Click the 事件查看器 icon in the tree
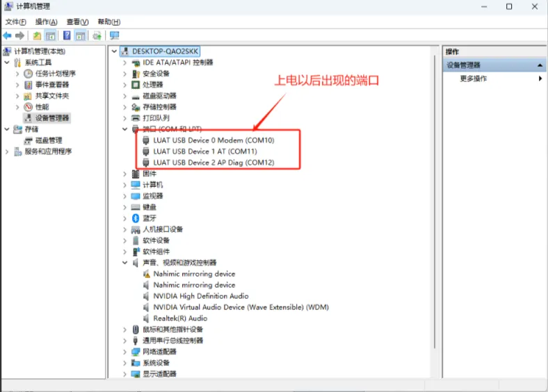The width and height of the screenshot is (548, 392). (29, 85)
